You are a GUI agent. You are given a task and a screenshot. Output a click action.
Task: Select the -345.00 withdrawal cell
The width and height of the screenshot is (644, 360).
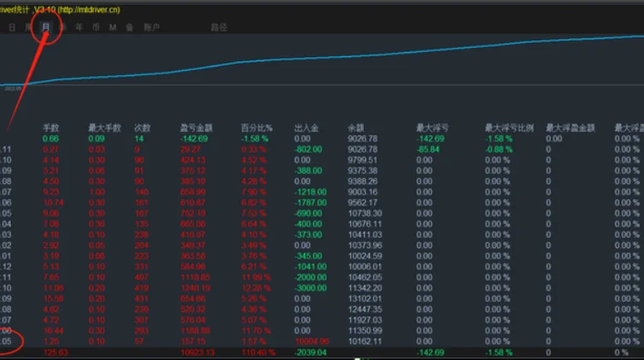tap(308, 256)
